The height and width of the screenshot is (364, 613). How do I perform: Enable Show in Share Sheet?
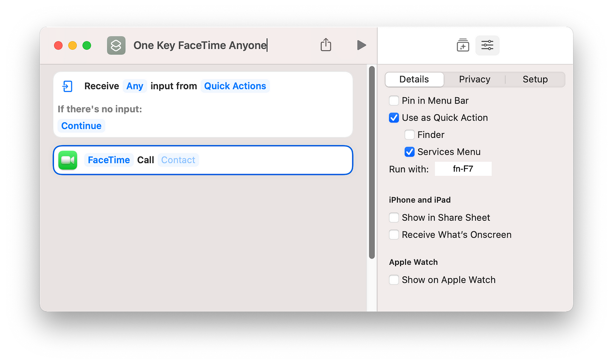pyautogui.click(x=394, y=218)
